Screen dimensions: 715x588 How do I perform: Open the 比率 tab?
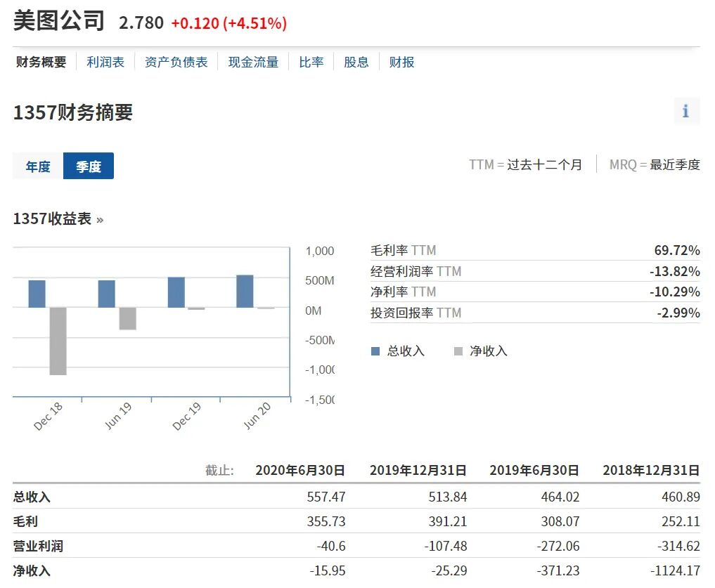(311, 62)
